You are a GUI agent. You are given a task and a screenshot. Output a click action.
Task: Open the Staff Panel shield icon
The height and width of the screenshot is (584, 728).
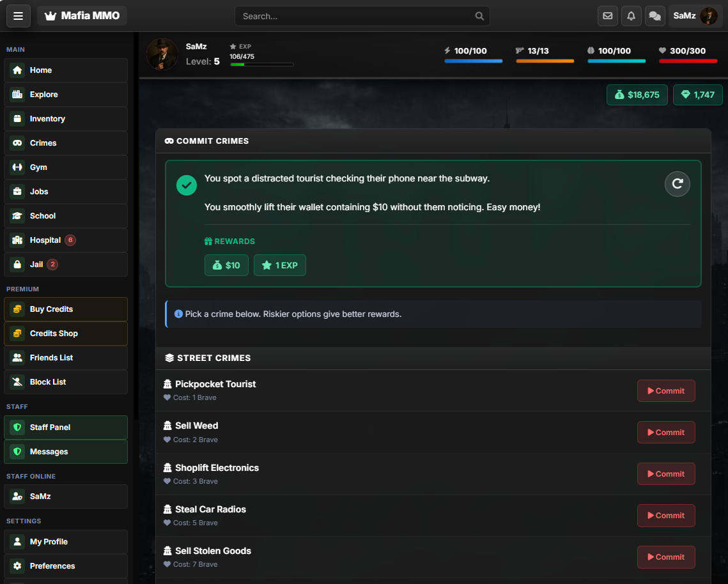[x=17, y=427]
